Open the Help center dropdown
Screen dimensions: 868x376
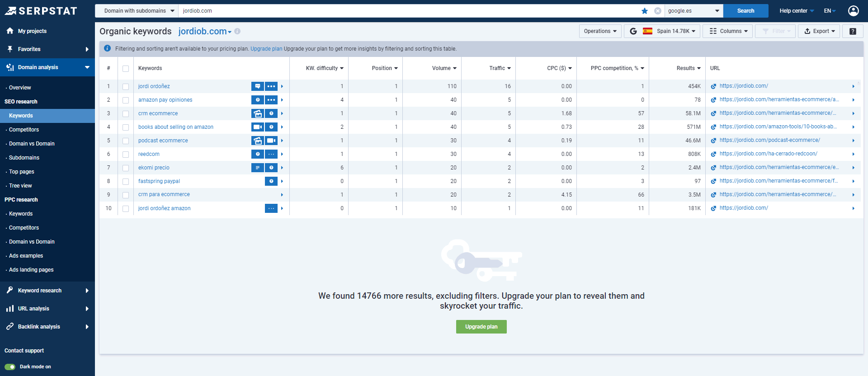click(x=797, y=11)
